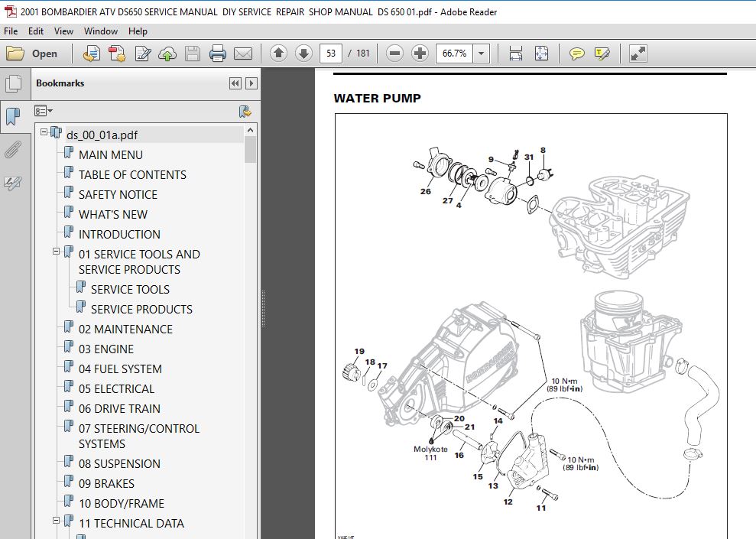Collapse 01 SERVICE TOOLS AND SERVICE PRODUCTS

point(56,252)
